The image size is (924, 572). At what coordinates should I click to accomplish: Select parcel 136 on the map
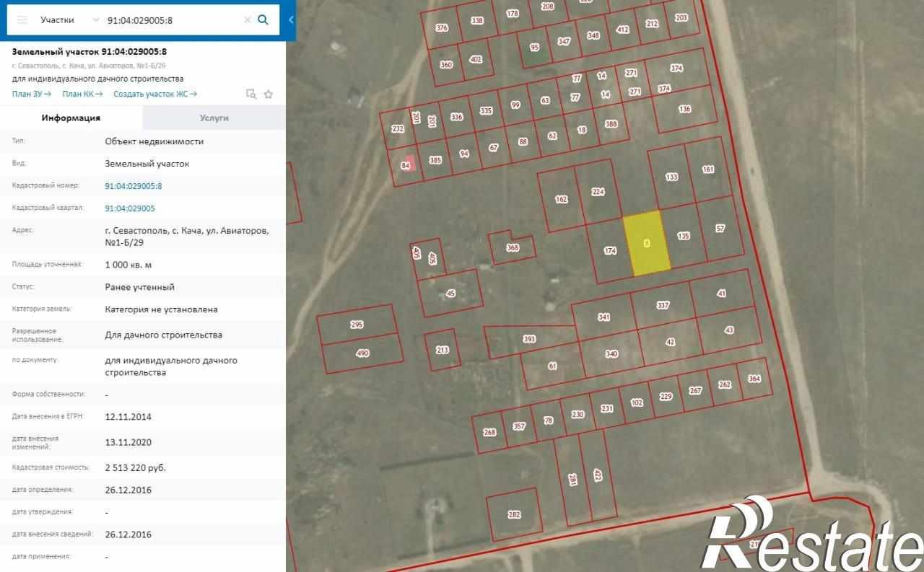click(685, 109)
